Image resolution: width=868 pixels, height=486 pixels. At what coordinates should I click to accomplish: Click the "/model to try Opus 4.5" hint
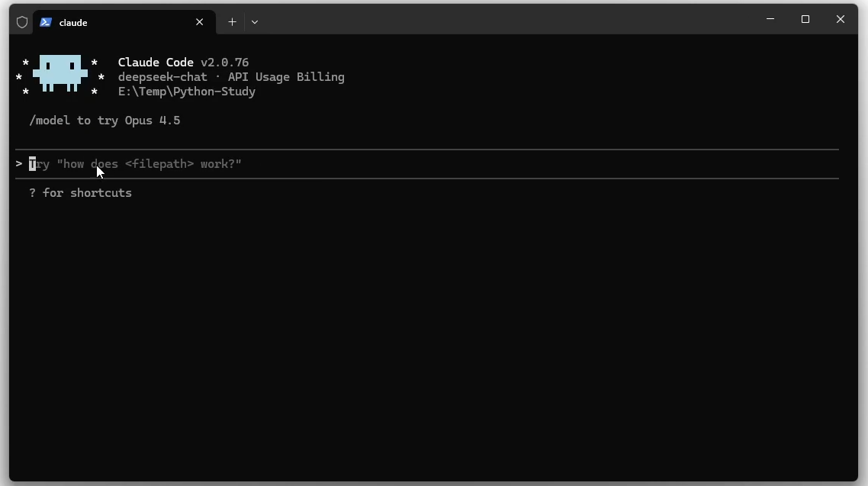pyautogui.click(x=104, y=121)
